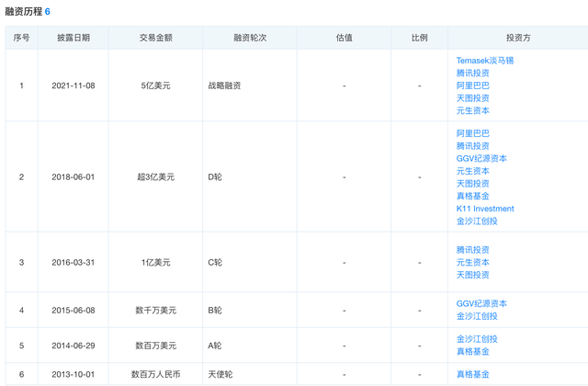Click 天图投资 in the 战略融资 row
The image size is (588, 386).
(x=472, y=98)
